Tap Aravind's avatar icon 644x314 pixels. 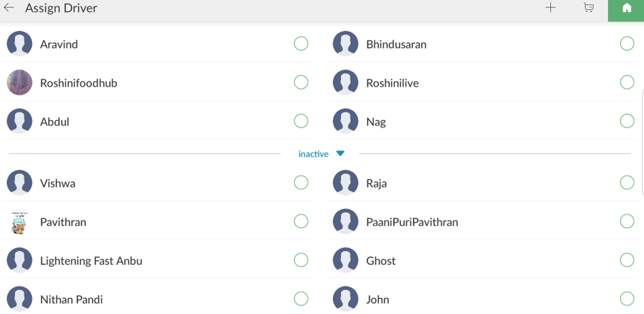[x=19, y=43]
